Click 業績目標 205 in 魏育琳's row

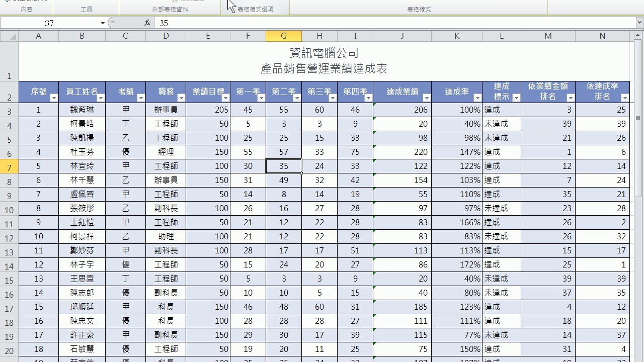(x=208, y=110)
